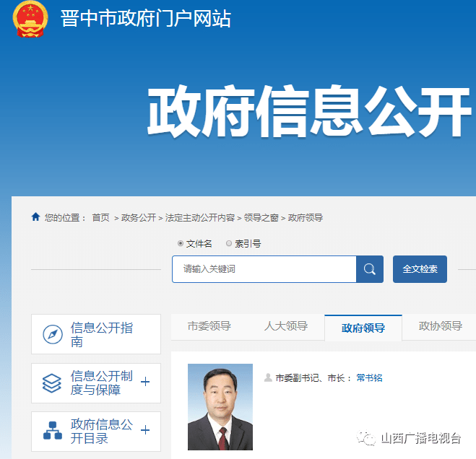Click the 请输入关键词 search field
This screenshot has height=459, width=476.
pos(264,269)
